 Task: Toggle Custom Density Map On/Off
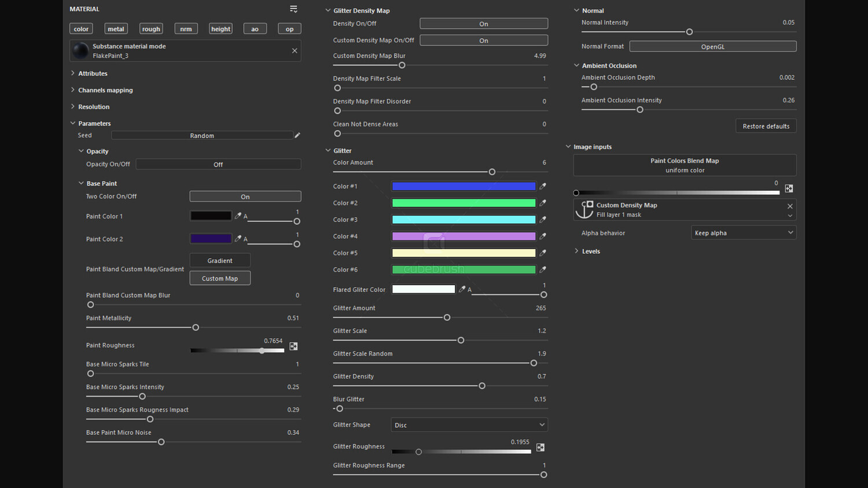click(x=484, y=40)
